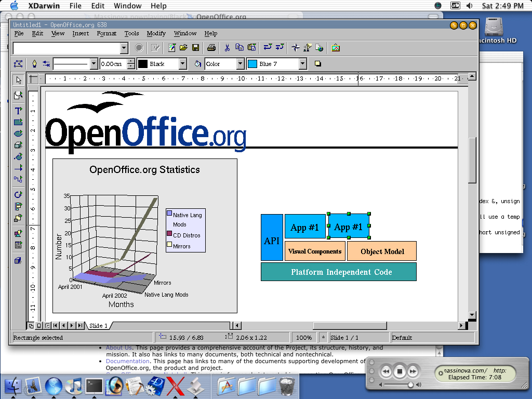Screen dimensions: 532x399
Task: Adjust the media player volume slider
Action: pyautogui.click(x=410, y=385)
